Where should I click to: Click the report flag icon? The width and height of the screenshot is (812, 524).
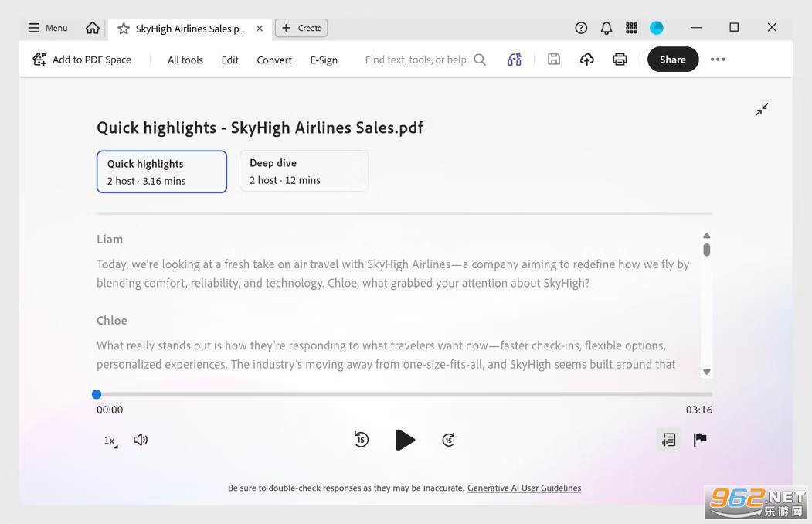coord(700,440)
